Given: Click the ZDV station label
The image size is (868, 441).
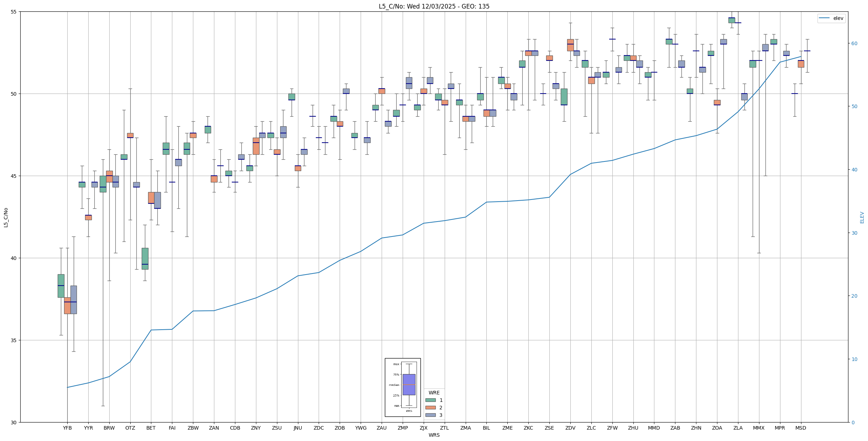Looking at the screenshot, I should pyautogui.click(x=570, y=428).
